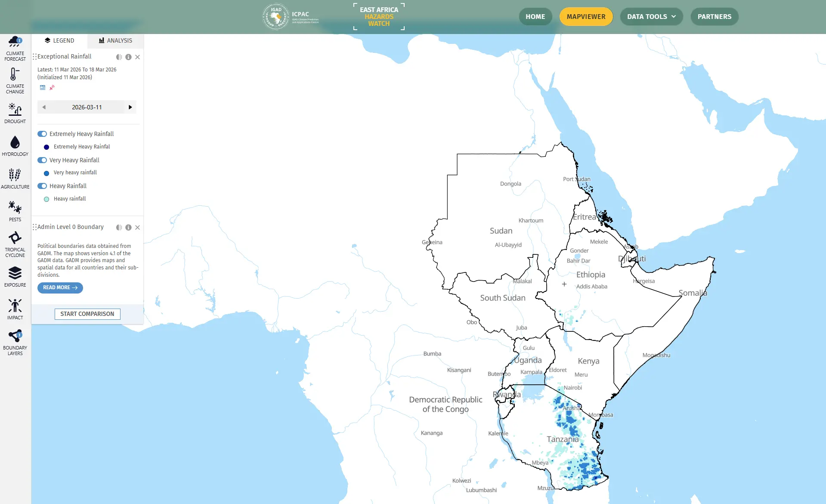This screenshot has width=826, height=504.
Task: Turn off the Heavy Rainfall toggle
Action: pos(42,186)
